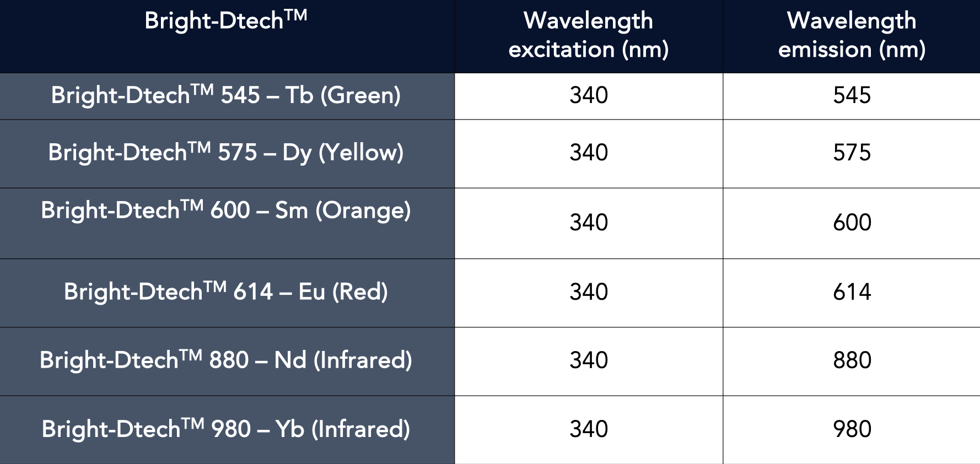Click the 340 excitation in the Sm row

tap(589, 223)
